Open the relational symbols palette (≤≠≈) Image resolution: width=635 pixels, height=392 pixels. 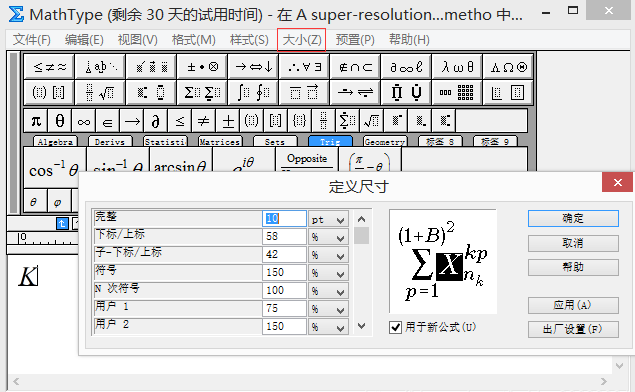[x=49, y=66]
